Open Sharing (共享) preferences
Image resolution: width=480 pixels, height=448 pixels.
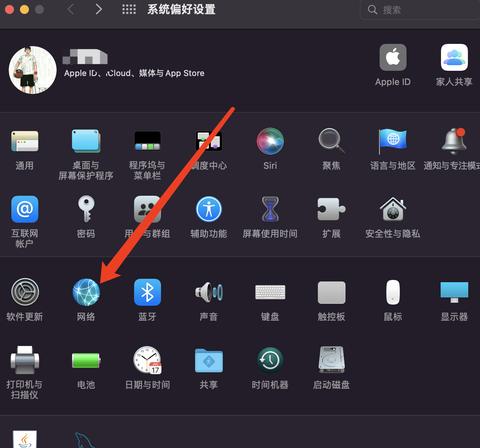[209, 360]
